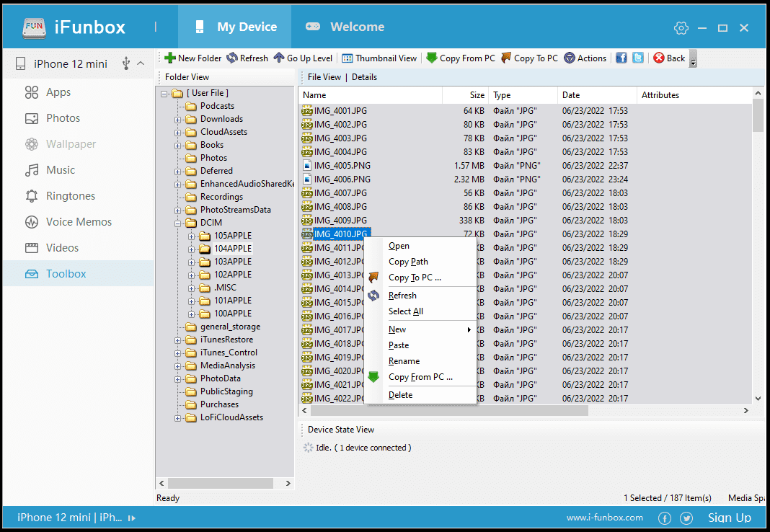Open Music section in sidebar

tap(50, 170)
